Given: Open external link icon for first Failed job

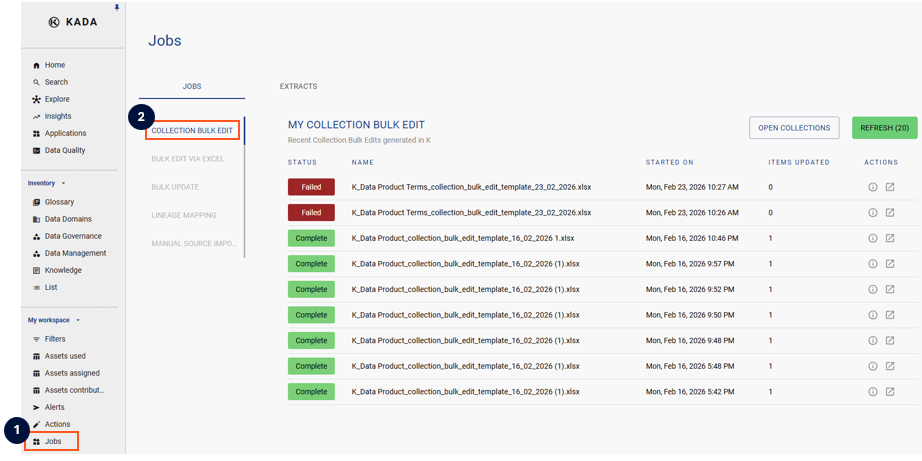Looking at the screenshot, I should 890,187.
